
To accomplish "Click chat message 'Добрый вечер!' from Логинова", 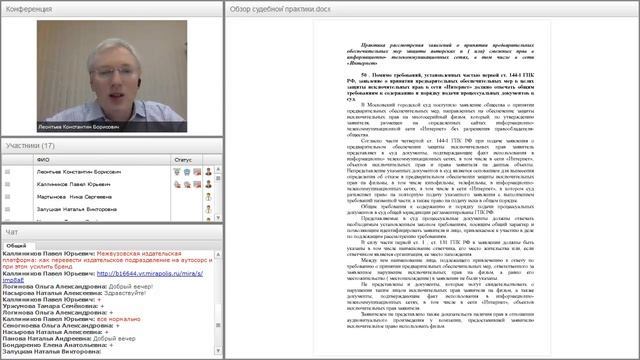I will point(131,287).
